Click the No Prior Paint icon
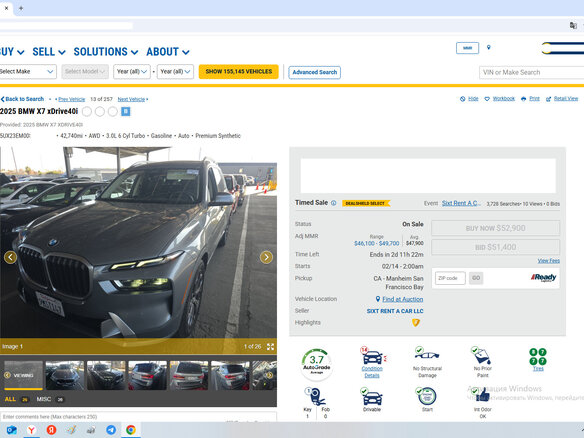The height and width of the screenshot is (438, 584). click(x=482, y=355)
